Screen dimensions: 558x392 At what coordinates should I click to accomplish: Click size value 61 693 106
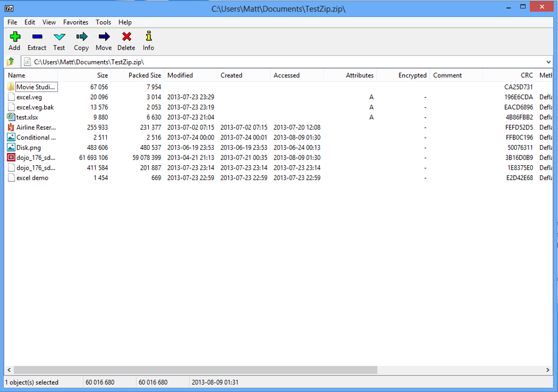[x=93, y=158]
